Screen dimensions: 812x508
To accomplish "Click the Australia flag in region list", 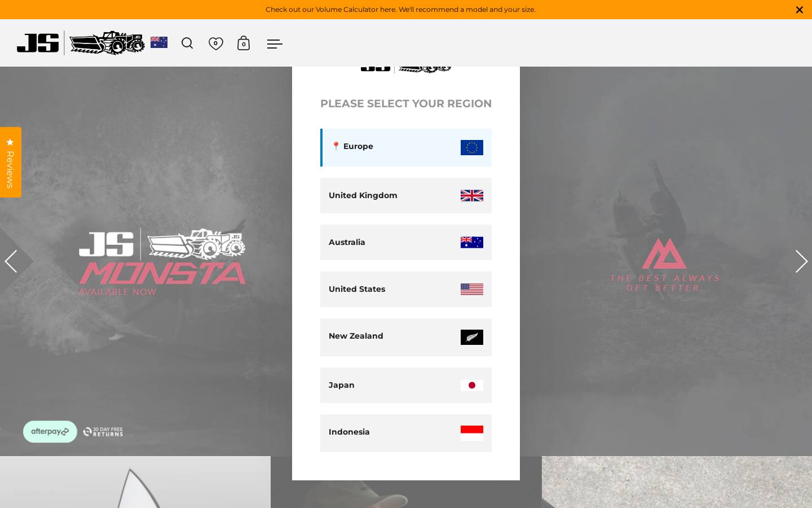I will click(472, 242).
